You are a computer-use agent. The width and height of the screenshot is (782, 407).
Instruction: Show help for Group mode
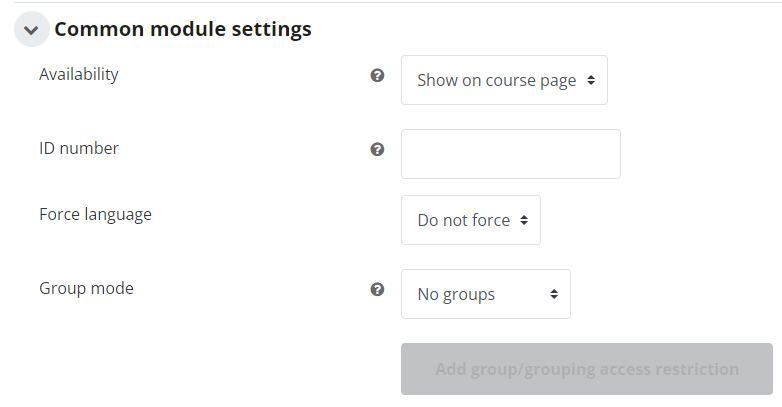[x=378, y=289]
